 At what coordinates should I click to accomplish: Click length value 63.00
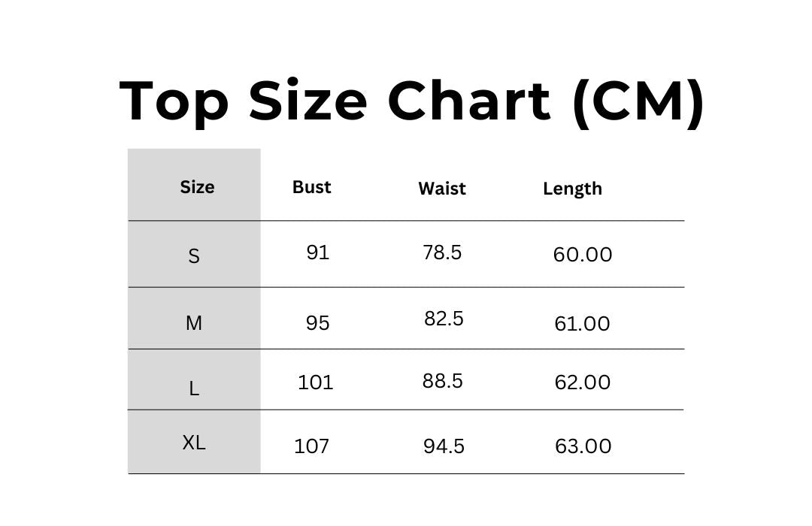pos(583,446)
